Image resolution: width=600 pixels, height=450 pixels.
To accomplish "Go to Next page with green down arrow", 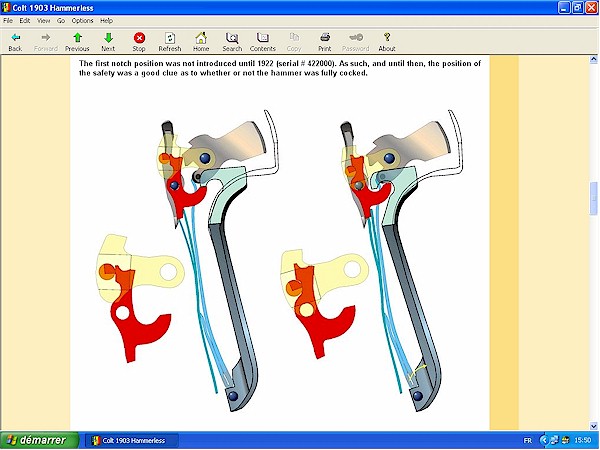I will [108, 41].
